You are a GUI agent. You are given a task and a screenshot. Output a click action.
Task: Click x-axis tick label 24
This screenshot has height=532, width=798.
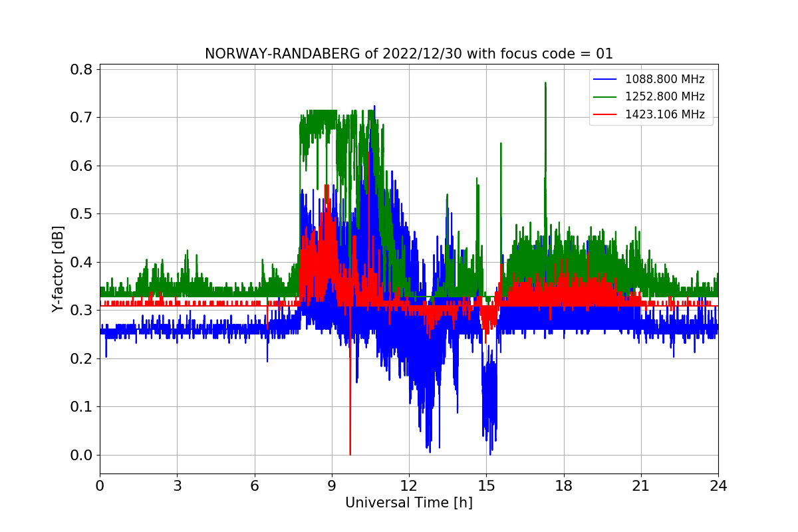pyautogui.click(x=718, y=485)
